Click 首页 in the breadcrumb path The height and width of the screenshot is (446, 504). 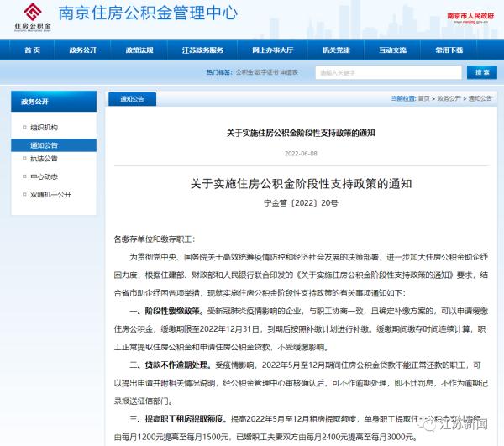(423, 99)
